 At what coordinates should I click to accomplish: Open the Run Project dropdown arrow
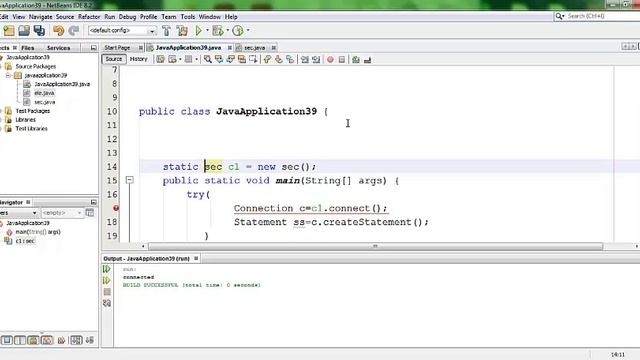207,31
